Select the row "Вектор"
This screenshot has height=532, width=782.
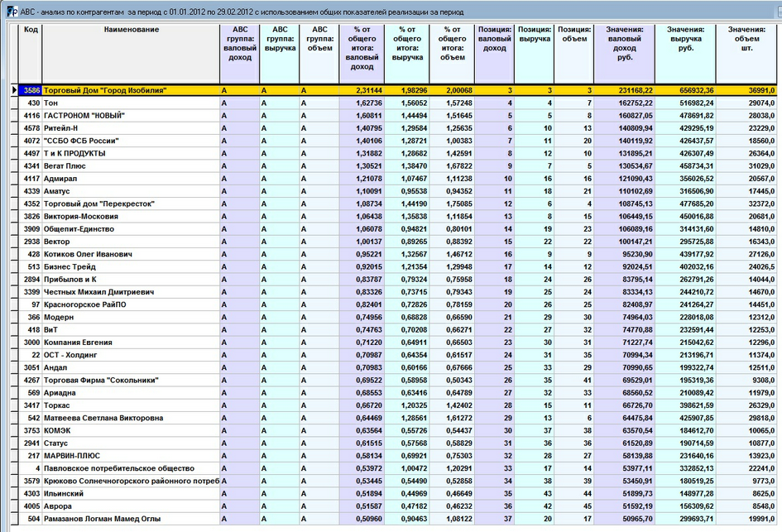pos(397,242)
